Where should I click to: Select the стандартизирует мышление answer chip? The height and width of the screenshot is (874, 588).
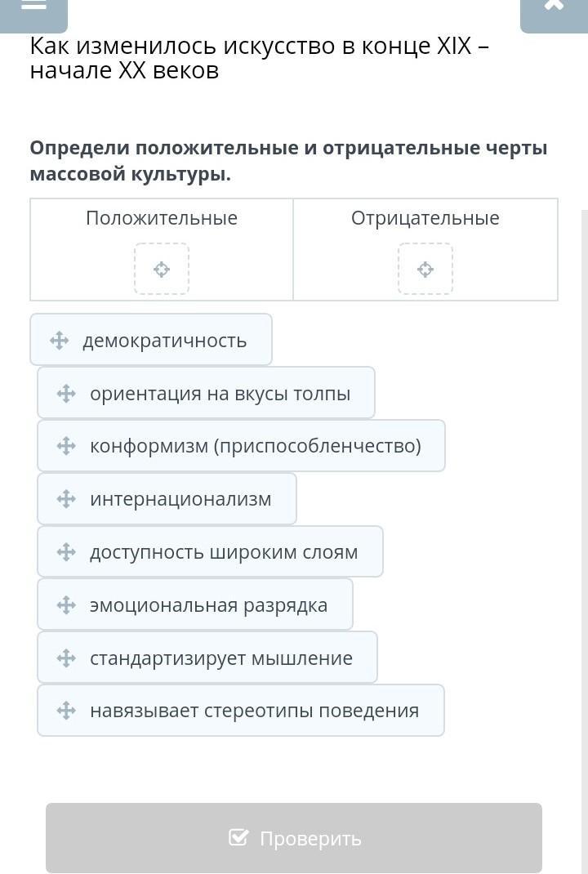(x=220, y=658)
